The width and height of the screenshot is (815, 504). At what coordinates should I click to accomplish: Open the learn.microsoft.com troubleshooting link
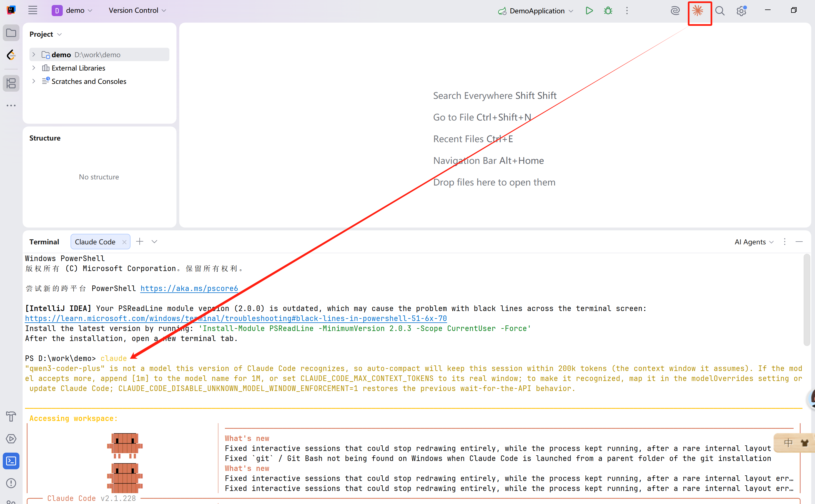coord(236,318)
